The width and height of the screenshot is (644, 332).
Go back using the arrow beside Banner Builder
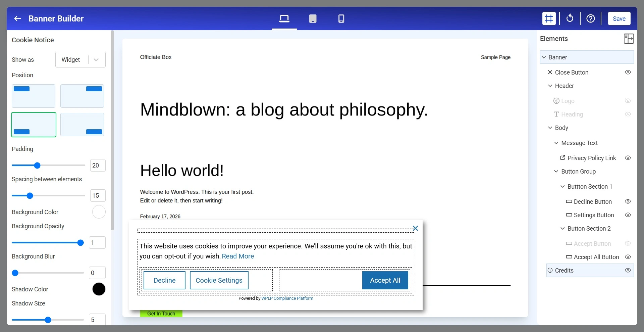click(x=18, y=18)
